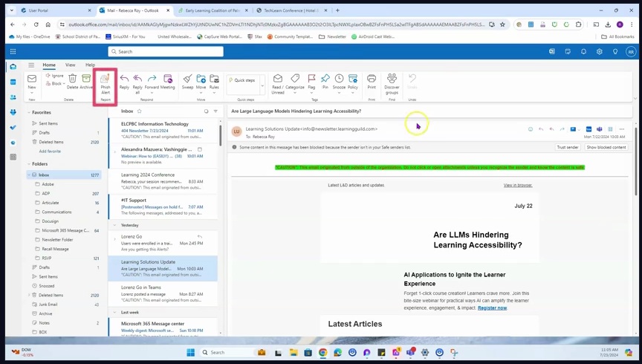Click the To Do checkmark icon
The height and width of the screenshot is (364, 642).
[x=13, y=127]
